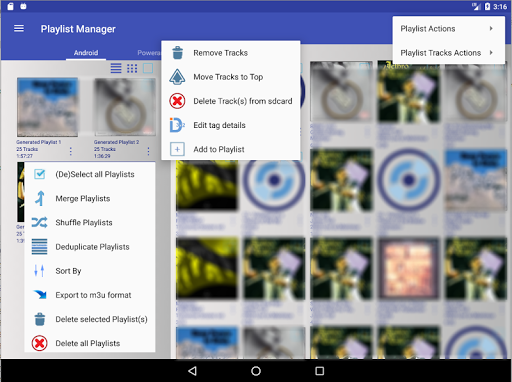The height and width of the screenshot is (382, 512).
Task: Open the hamburger navigation menu
Action: (x=19, y=29)
